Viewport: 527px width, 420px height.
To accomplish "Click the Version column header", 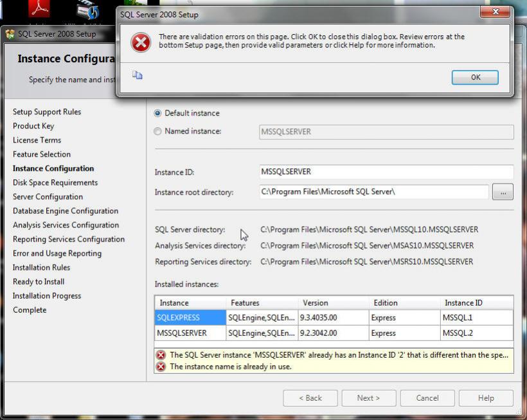I will [x=334, y=303].
